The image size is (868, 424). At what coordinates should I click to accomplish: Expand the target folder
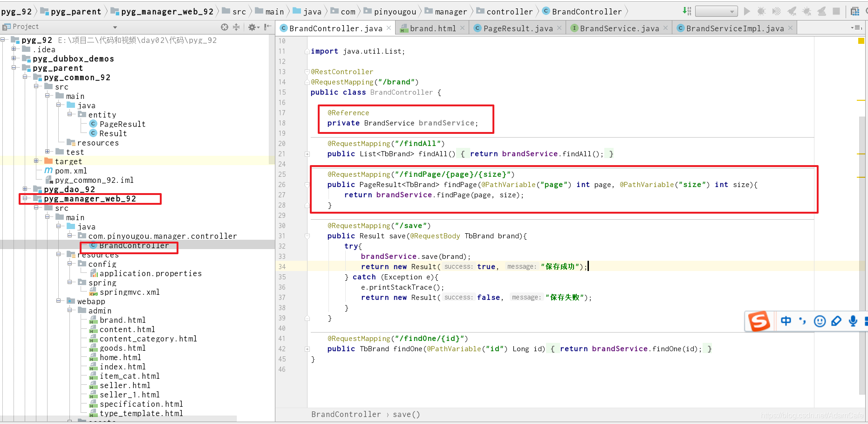coord(36,161)
